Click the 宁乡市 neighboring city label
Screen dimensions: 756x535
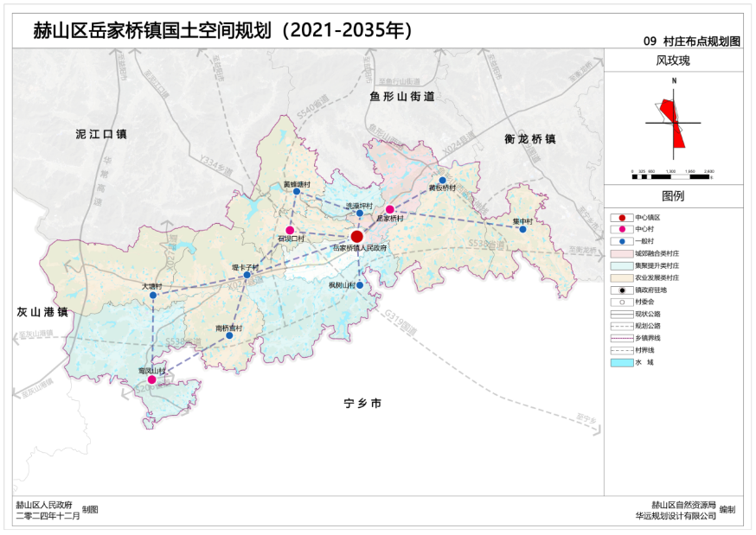point(362,404)
